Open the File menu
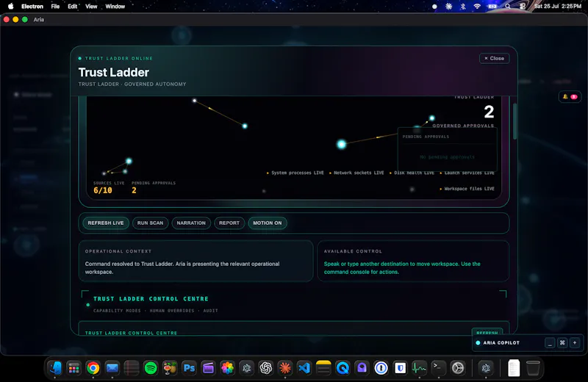 pyautogui.click(x=55, y=7)
